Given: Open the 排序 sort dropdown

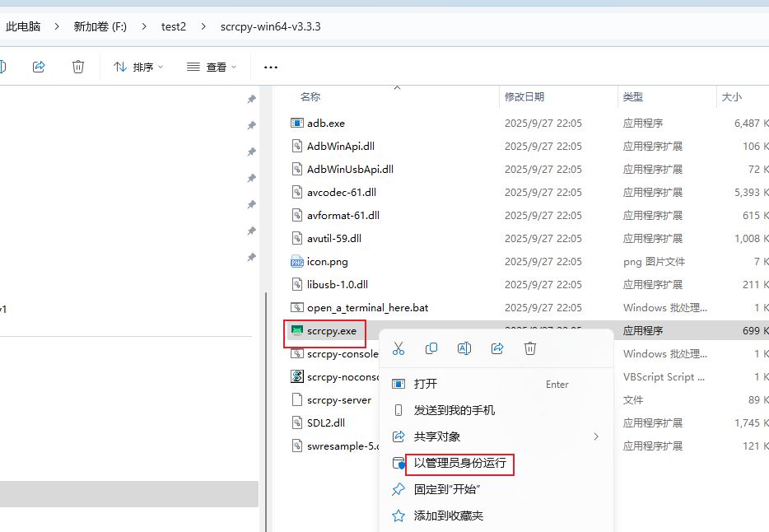Looking at the screenshot, I should pyautogui.click(x=138, y=67).
